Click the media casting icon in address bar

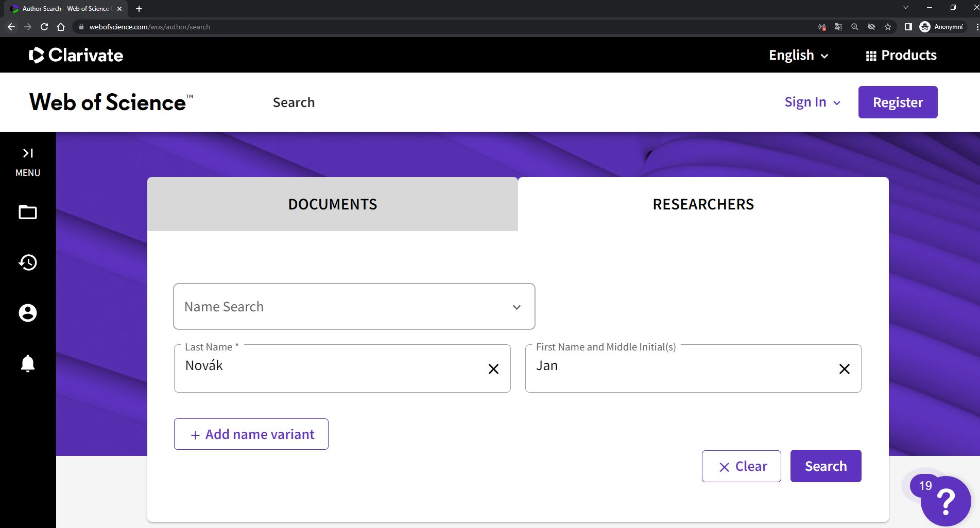(822, 27)
